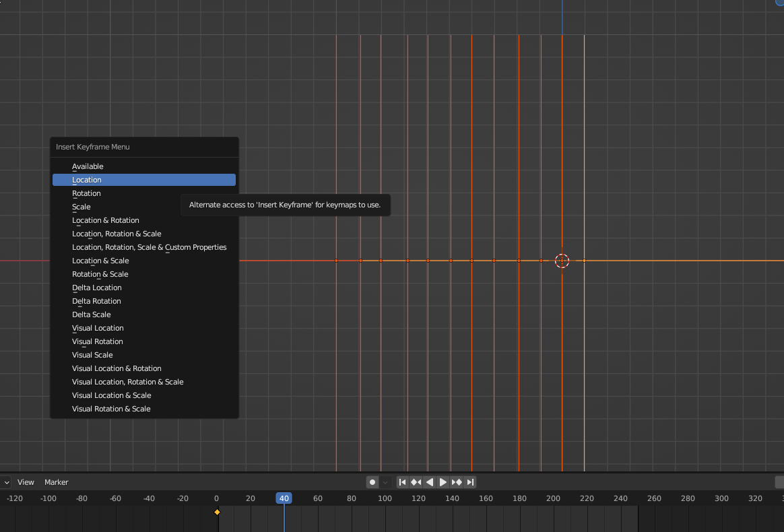784x532 pixels.
Task: Insert a Scale keyframe
Action: tap(144, 207)
